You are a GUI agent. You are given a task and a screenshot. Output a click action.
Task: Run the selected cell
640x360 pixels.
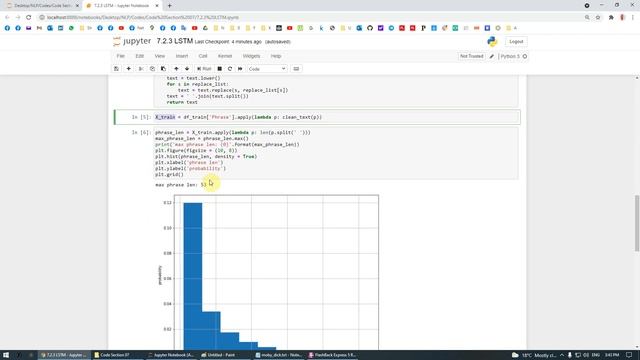tap(204, 69)
